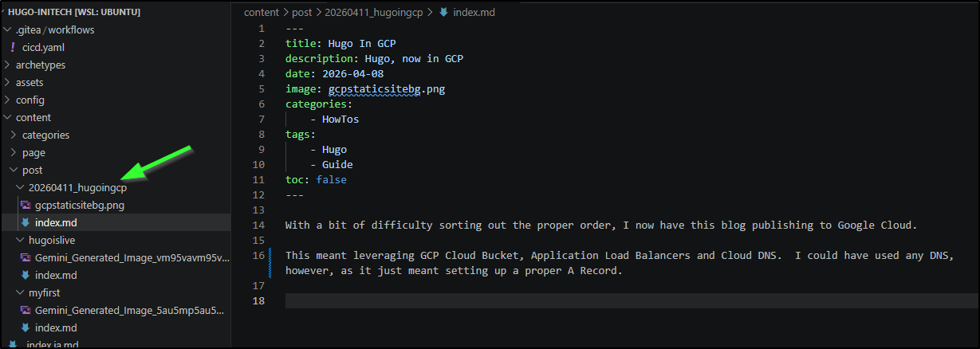Click the Gemini image icon under hugoislive

26,257
